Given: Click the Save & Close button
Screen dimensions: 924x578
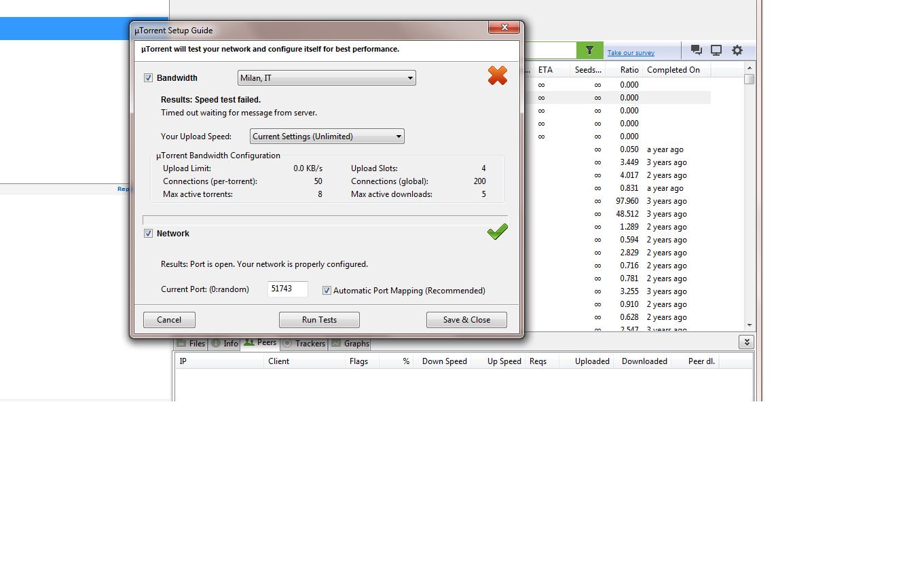Looking at the screenshot, I should pos(466,320).
